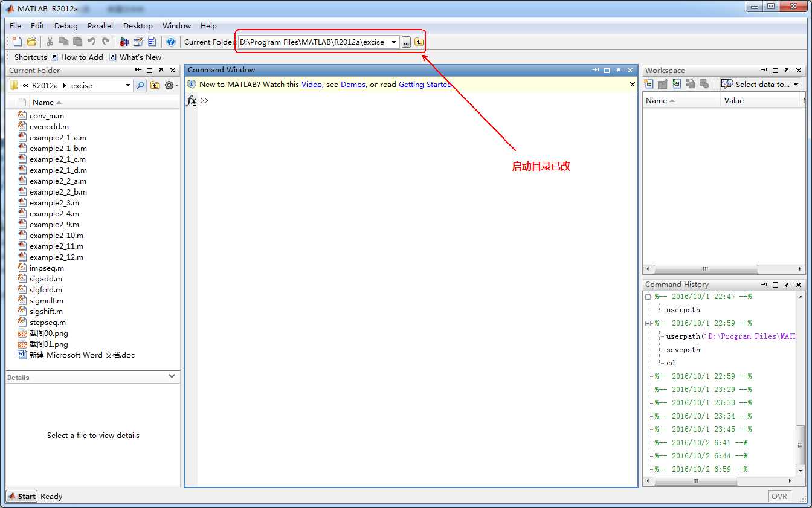Click the How to Add shortcut
This screenshot has width=812, height=508.
click(x=77, y=57)
